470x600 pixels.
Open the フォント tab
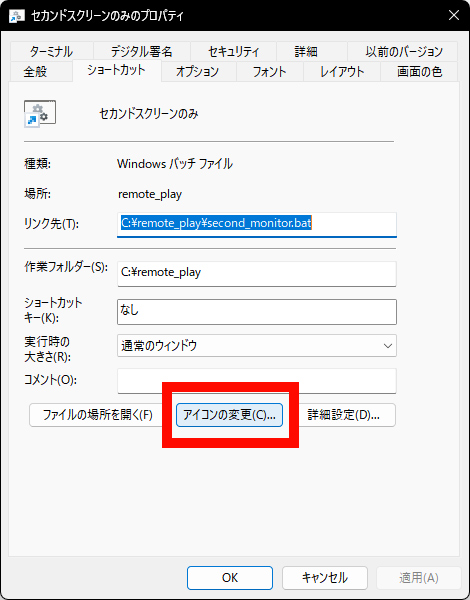pos(269,72)
